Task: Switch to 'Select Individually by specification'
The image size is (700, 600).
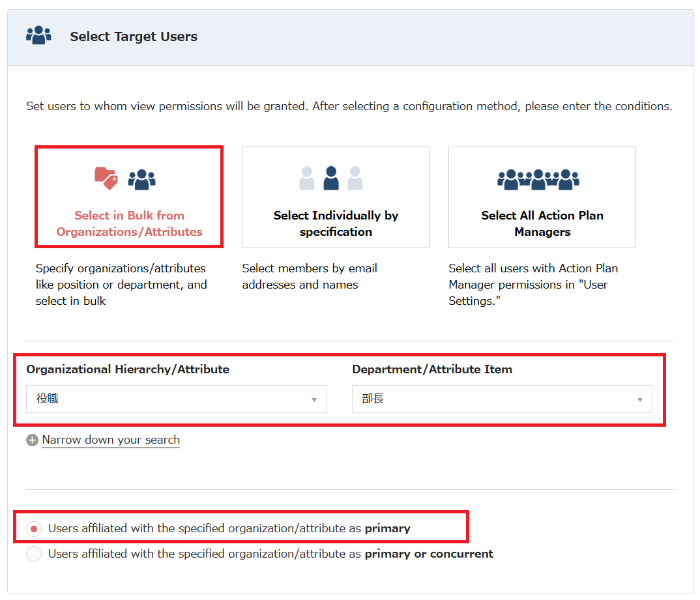Action: pyautogui.click(x=336, y=223)
